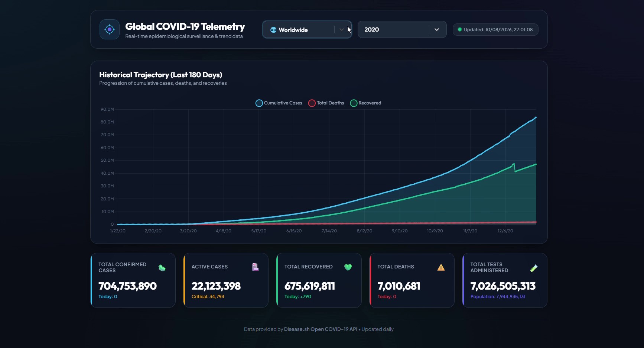
Task: Open the Worldwide country dropdown
Action: 307,29
